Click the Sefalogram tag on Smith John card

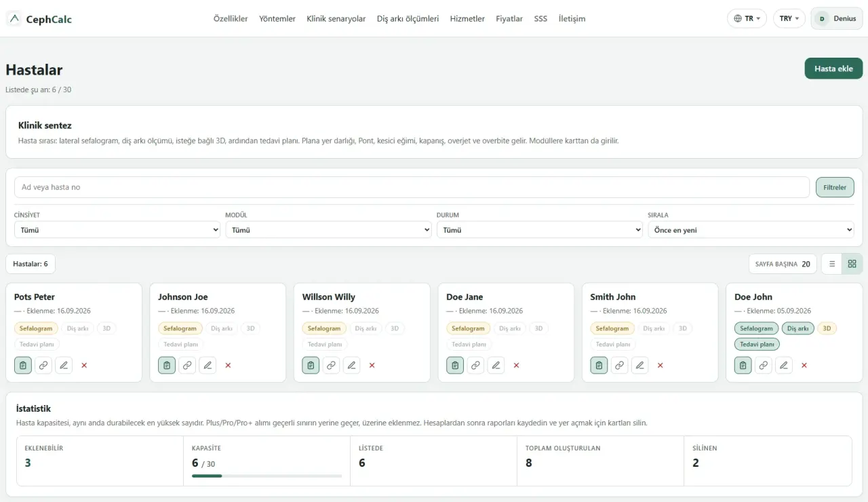(612, 328)
